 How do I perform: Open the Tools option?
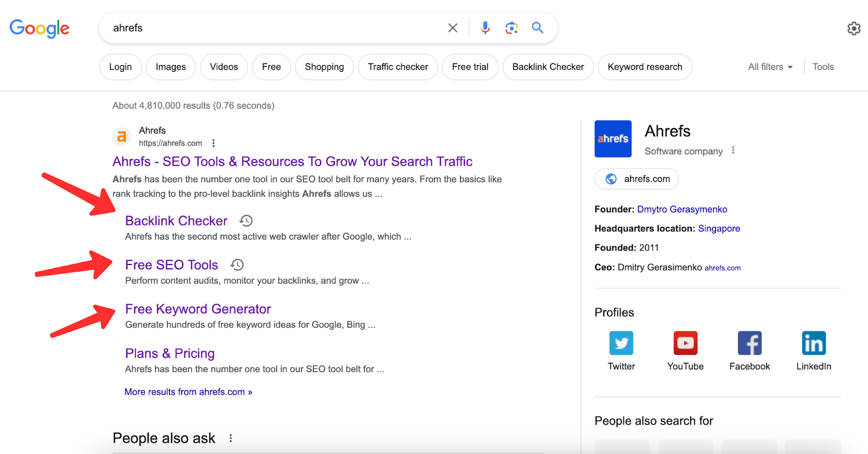coord(823,67)
